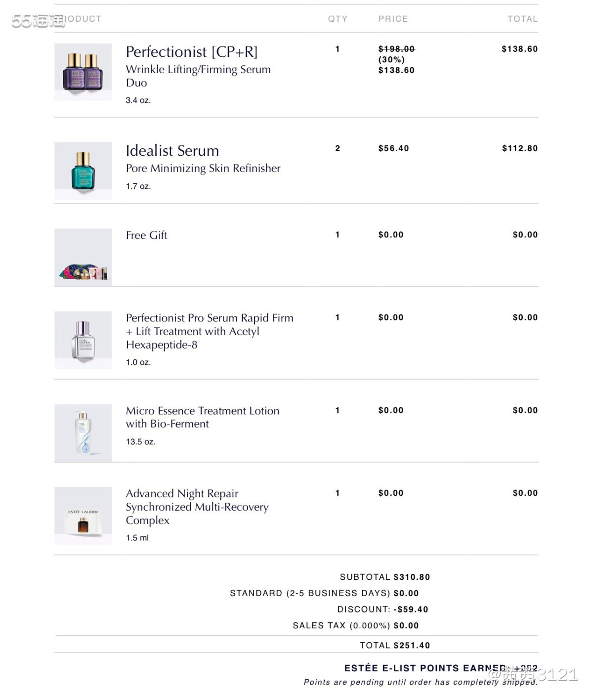View the Free Gift cosmetic bag image
Viewport: 593px width, 700px height.
pyautogui.click(x=83, y=258)
